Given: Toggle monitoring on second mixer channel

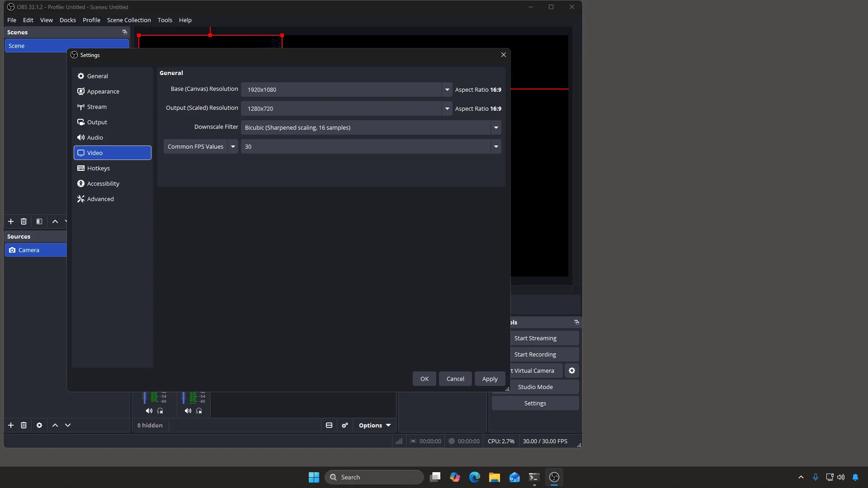Looking at the screenshot, I should 199,411.
